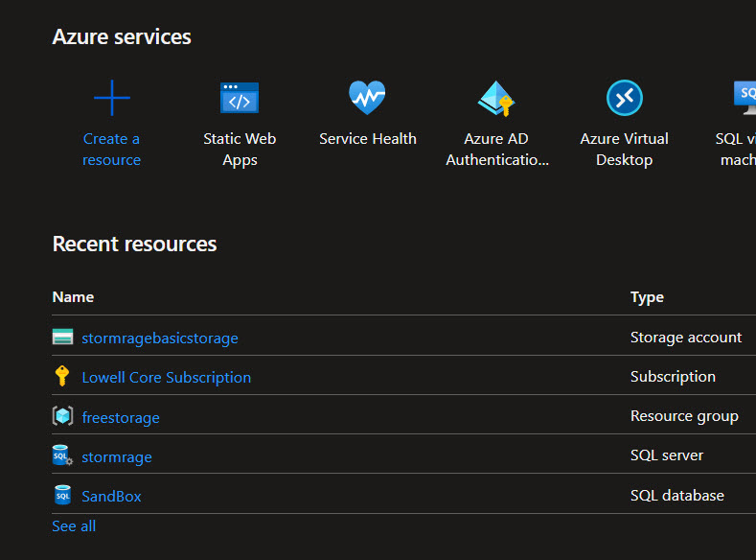Image resolution: width=756 pixels, height=560 pixels.
Task: Select the Azure AD Authenticatio... label
Action: 497,149
